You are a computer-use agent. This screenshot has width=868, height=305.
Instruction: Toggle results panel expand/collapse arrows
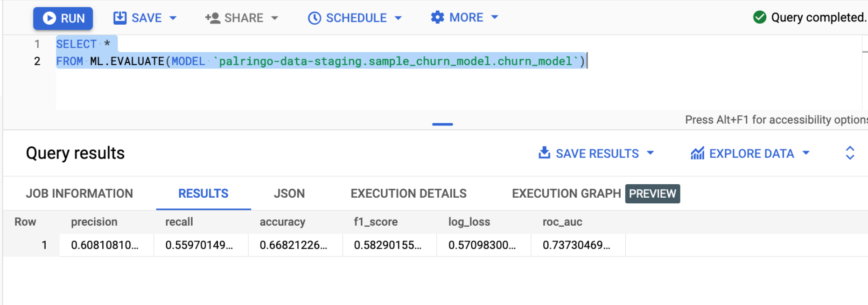click(x=850, y=153)
